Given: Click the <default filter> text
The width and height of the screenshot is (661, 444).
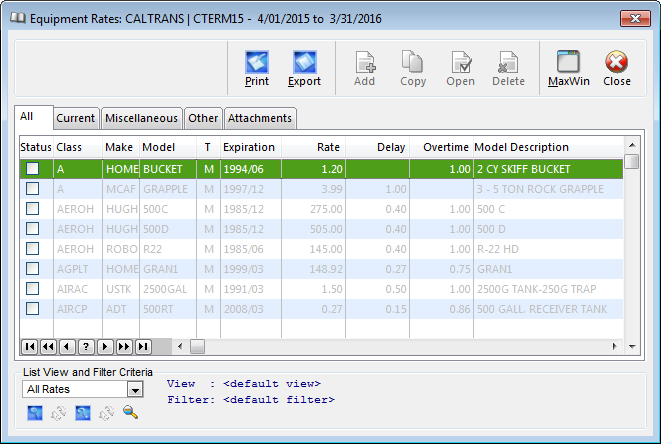Looking at the screenshot, I should tap(279, 400).
